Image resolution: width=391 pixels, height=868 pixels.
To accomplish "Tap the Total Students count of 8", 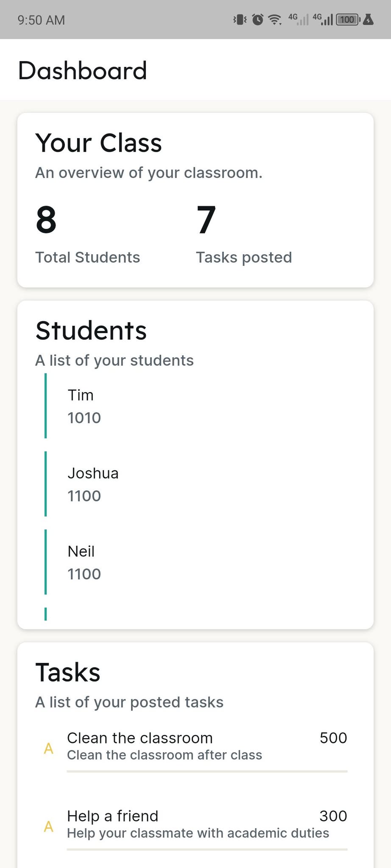I will [x=46, y=220].
